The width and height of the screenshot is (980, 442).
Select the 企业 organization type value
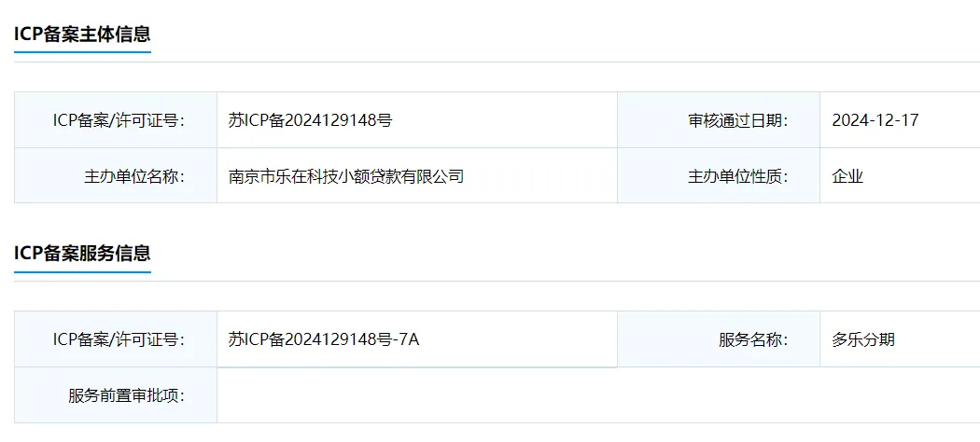click(847, 175)
